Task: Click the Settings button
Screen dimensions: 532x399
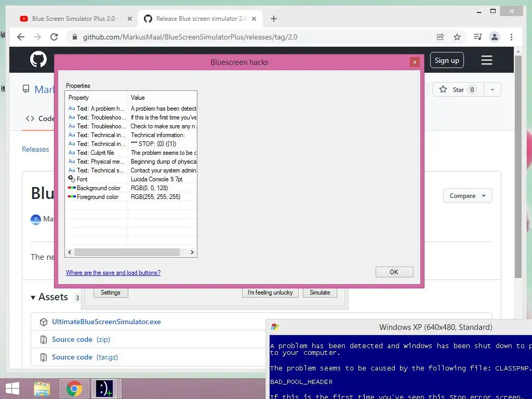Action: (111, 292)
